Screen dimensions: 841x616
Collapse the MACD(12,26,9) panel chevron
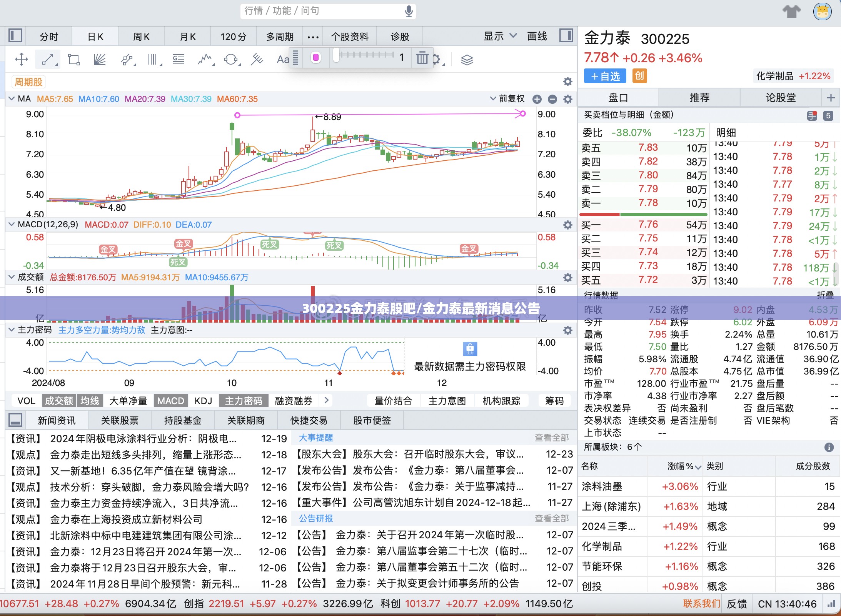(x=12, y=224)
